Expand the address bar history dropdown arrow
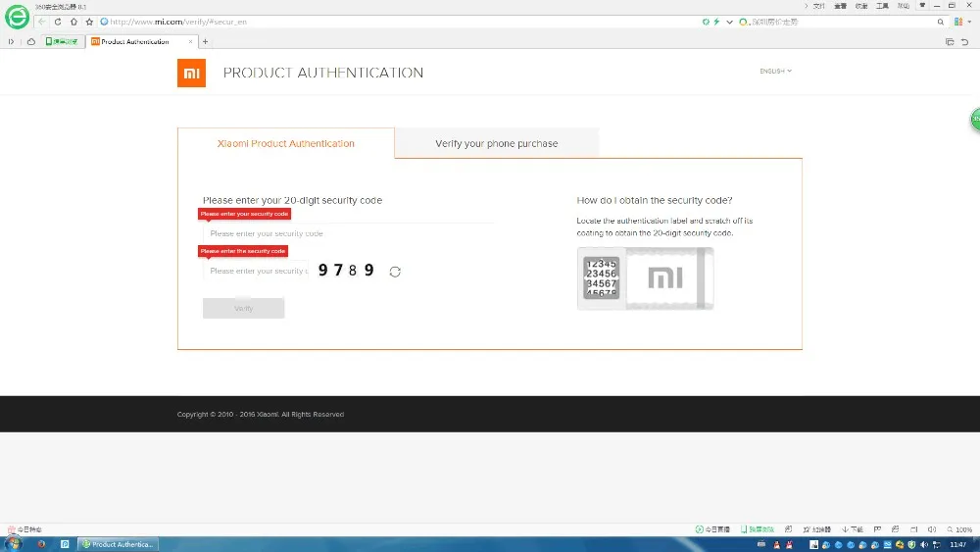The image size is (980, 552). pyautogui.click(x=729, y=22)
